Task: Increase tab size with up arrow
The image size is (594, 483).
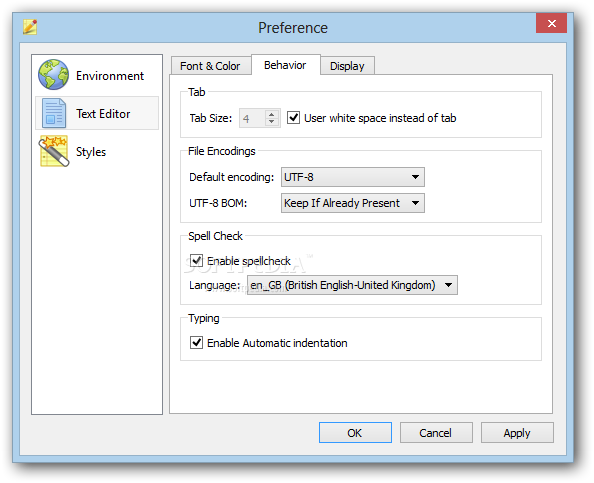Action: coord(271,114)
